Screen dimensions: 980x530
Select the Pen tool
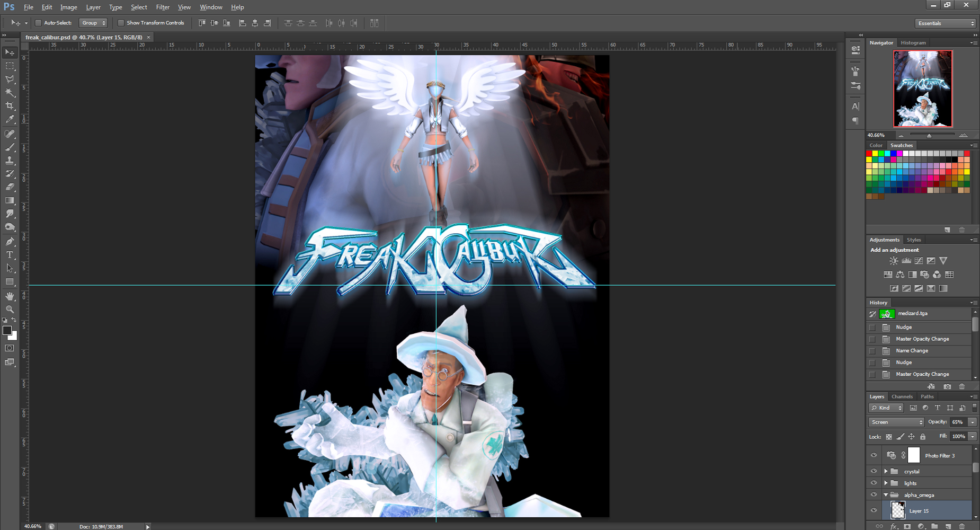click(x=10, y=242)
